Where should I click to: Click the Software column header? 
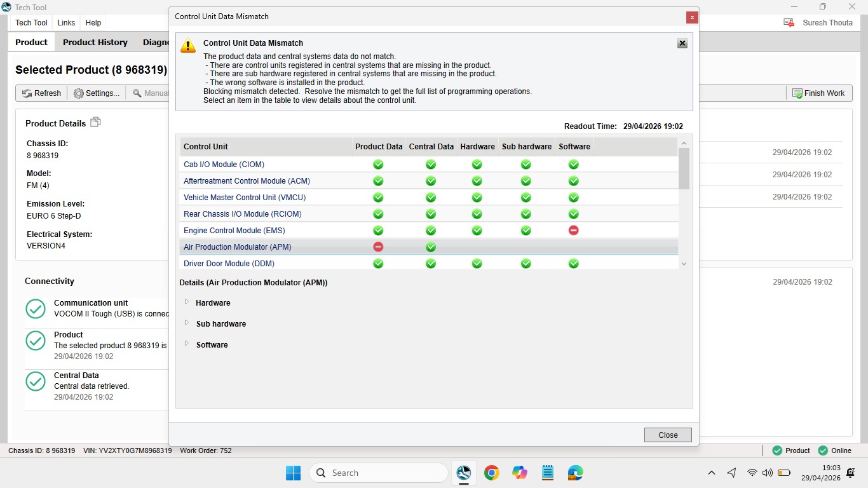pyautogui.click(x=574, y=146)
